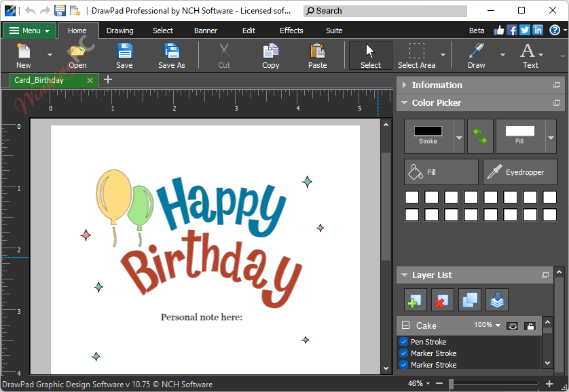Merge layers down with stack icon
This screenshot has height=392, width=569.
(497, 300)
